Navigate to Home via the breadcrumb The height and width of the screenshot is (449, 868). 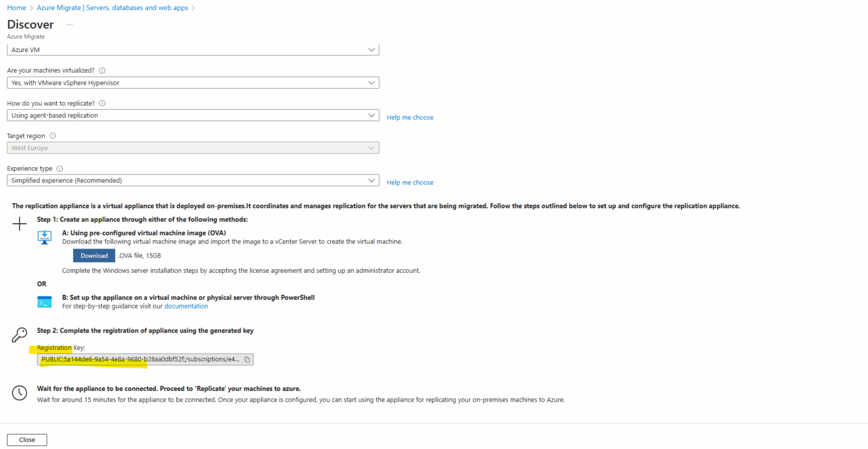pyautogui.click(x=16, y=7)
